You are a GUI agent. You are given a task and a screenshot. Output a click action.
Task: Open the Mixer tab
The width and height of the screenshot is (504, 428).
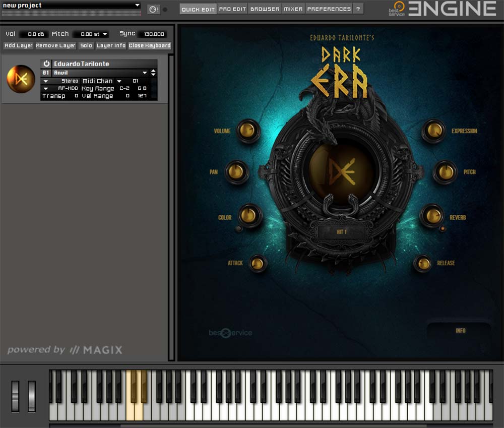click(x=293, y=9)
